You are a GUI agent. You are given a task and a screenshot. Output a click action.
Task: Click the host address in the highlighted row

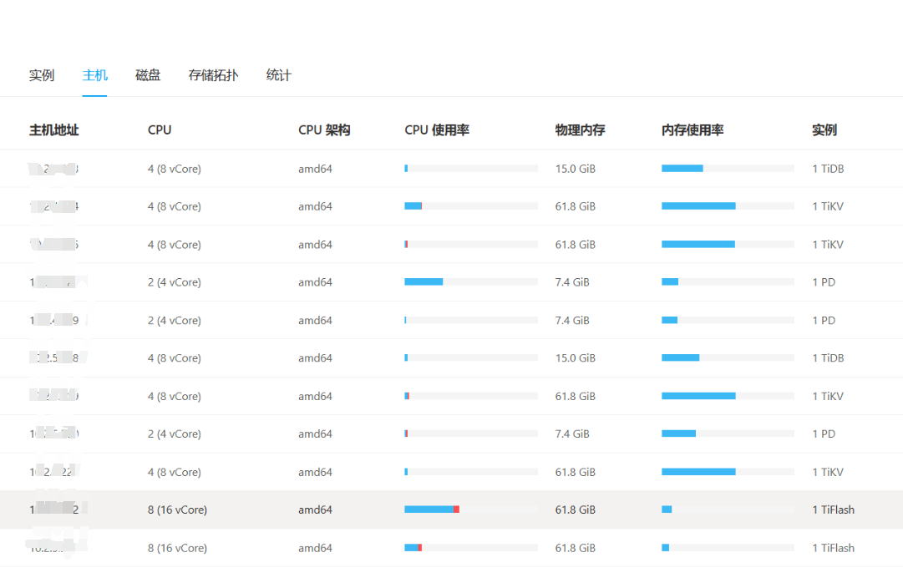(54, 509)
